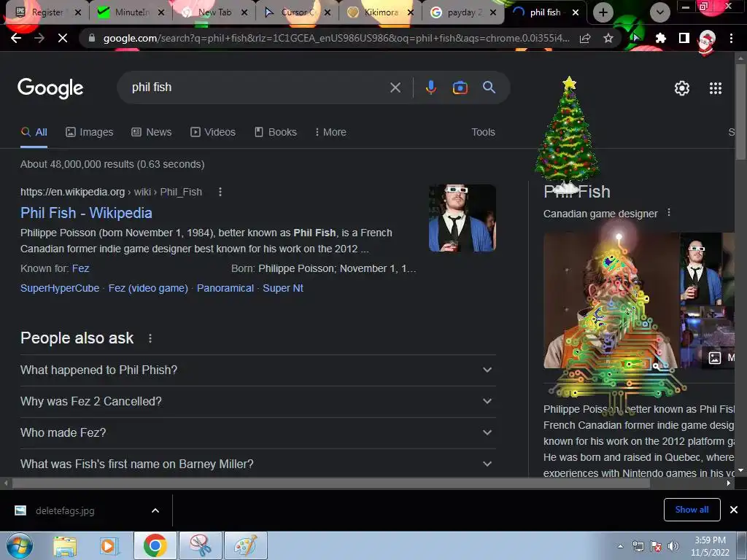Open Phil Fish - Wikipedia result
747x560 pixels.
tap(86, 213)
